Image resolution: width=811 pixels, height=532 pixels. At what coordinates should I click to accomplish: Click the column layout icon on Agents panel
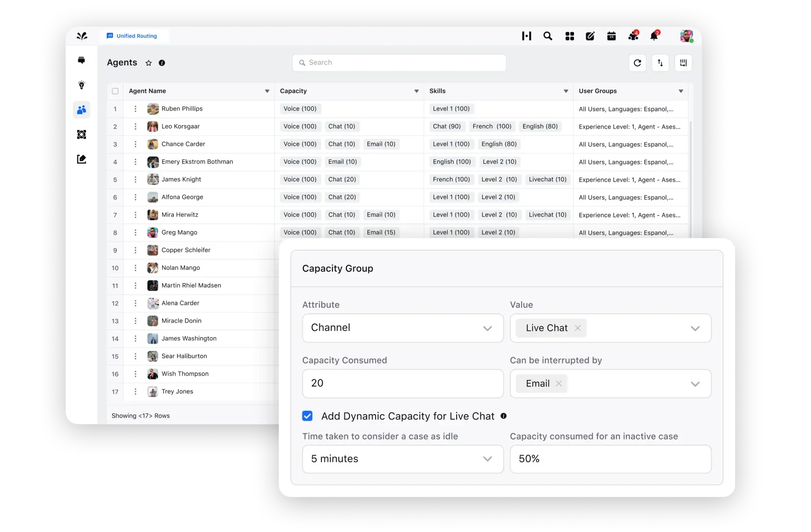point(683,62)
